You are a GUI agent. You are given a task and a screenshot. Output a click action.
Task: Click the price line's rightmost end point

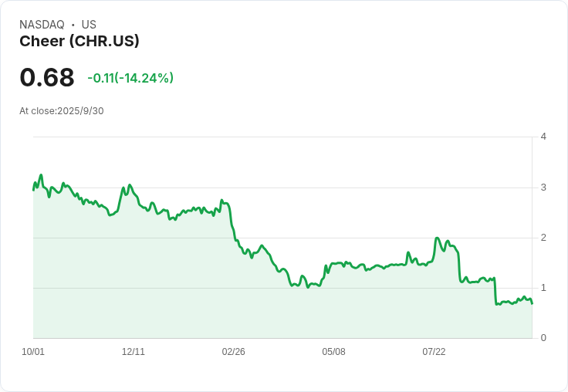click(532, 303)
